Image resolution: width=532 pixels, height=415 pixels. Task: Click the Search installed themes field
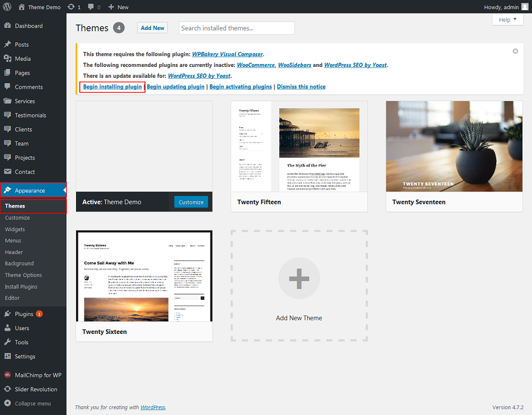tap(236, 28)
